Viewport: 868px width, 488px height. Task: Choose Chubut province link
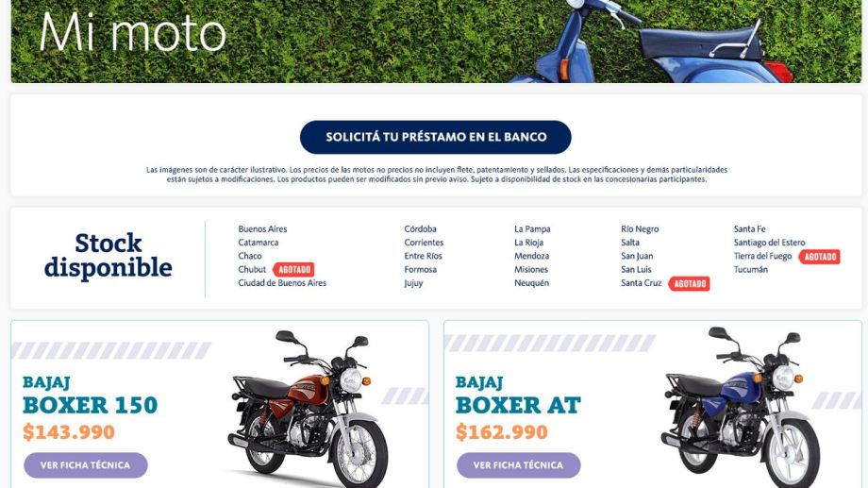click(252, 269)
